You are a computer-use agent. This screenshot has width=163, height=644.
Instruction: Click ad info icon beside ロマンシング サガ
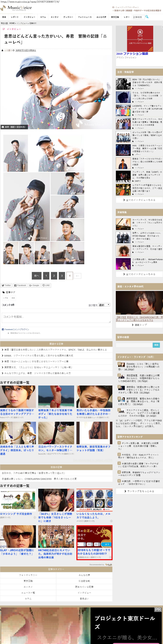35,517
